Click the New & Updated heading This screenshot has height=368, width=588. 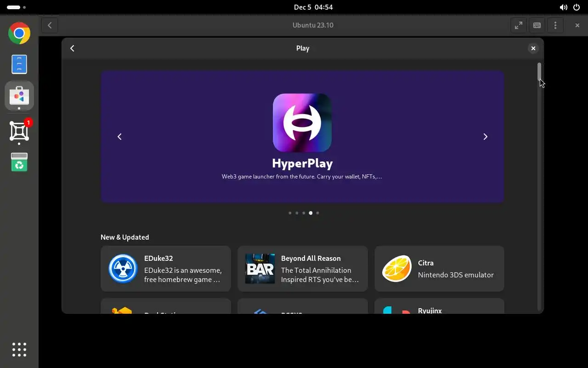pos(125,237)
